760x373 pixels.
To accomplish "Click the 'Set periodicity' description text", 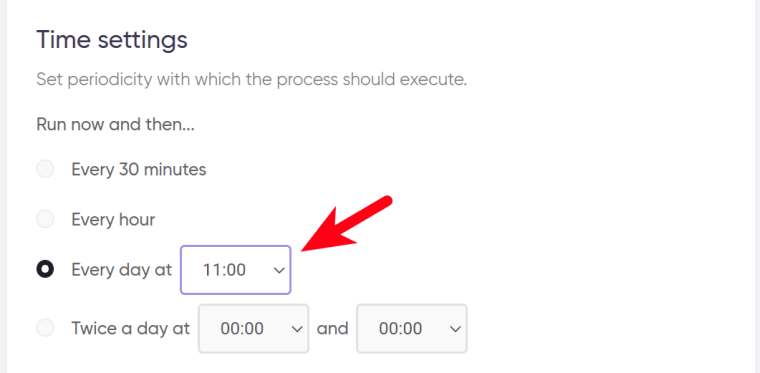I will (252, 79).
